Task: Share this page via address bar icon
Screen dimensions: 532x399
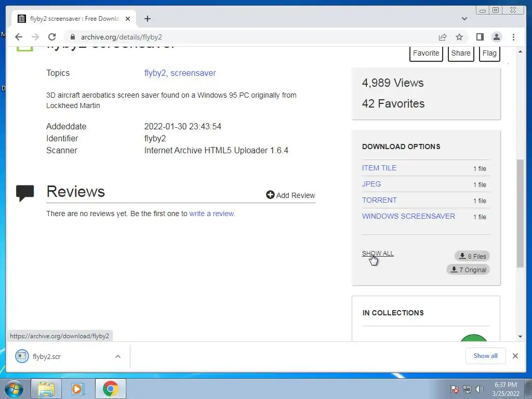Action: [443, 37]
